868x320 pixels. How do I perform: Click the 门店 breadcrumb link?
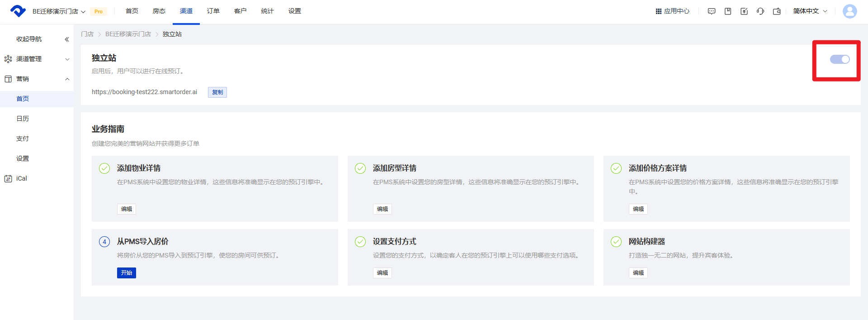tap(87, 34)
